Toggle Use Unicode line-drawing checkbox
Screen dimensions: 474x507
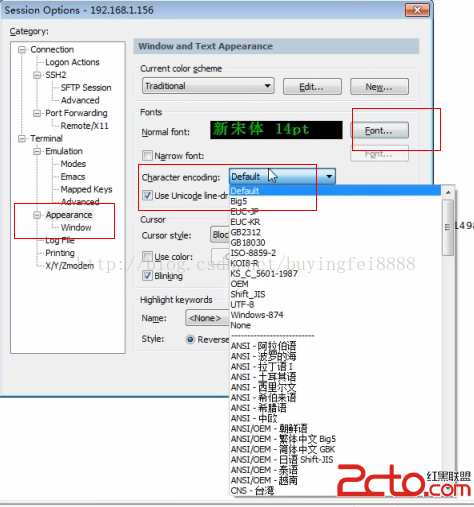click(x=147, y=195)
